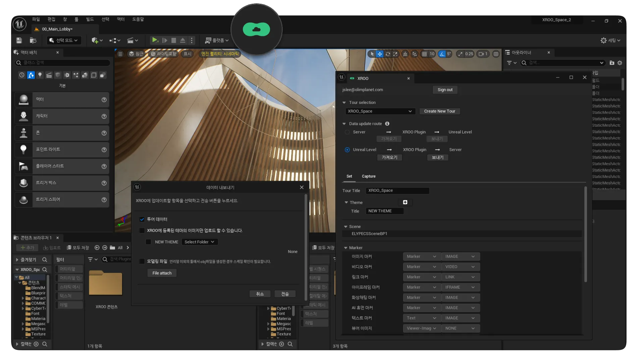
Task: Switch to the Capture tab
Action: 369,176
